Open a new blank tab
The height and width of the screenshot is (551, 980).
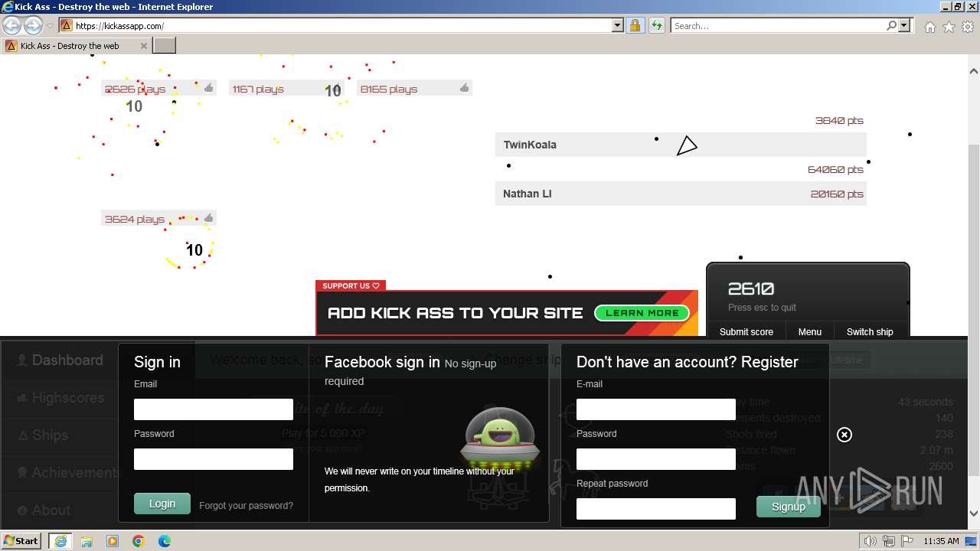click(x=165, y=46)
